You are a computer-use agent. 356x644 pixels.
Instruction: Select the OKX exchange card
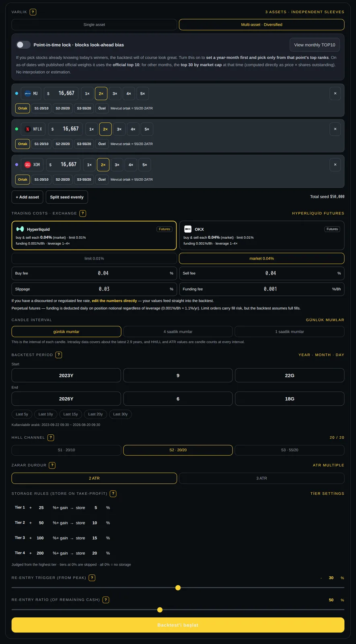[261, 235]
